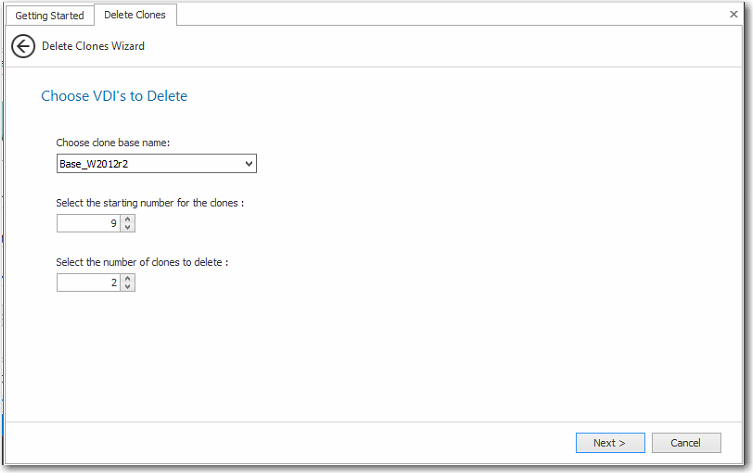Screen dimensions: 753x473
Task: Decrement the number of clones to delete
Action: click(128, 288)
